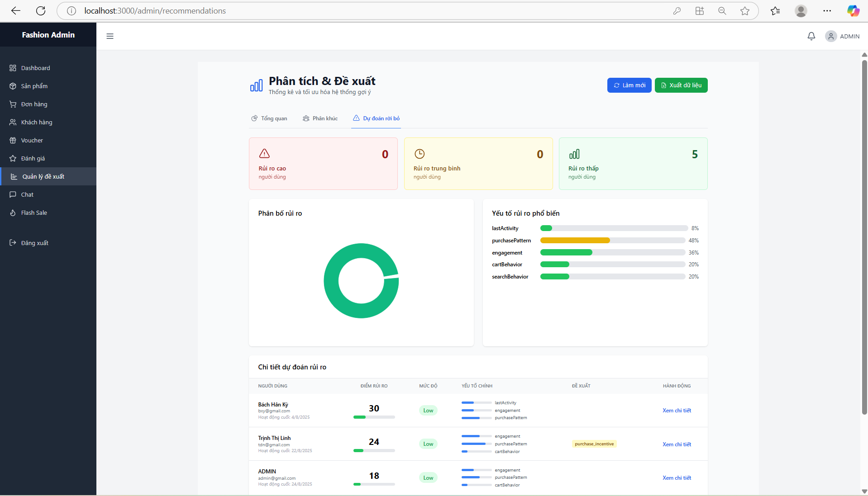The height and width of the screenshot is (496, 868).
Task: Click the Xuất dữ liệu export button
Action: [x=681, y=85]
